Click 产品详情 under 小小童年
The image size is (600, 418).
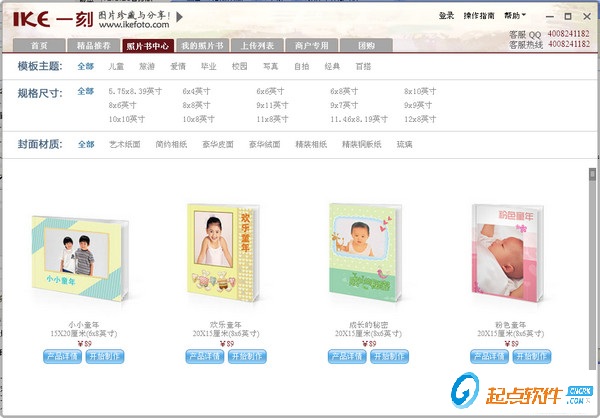click(62, 356)
